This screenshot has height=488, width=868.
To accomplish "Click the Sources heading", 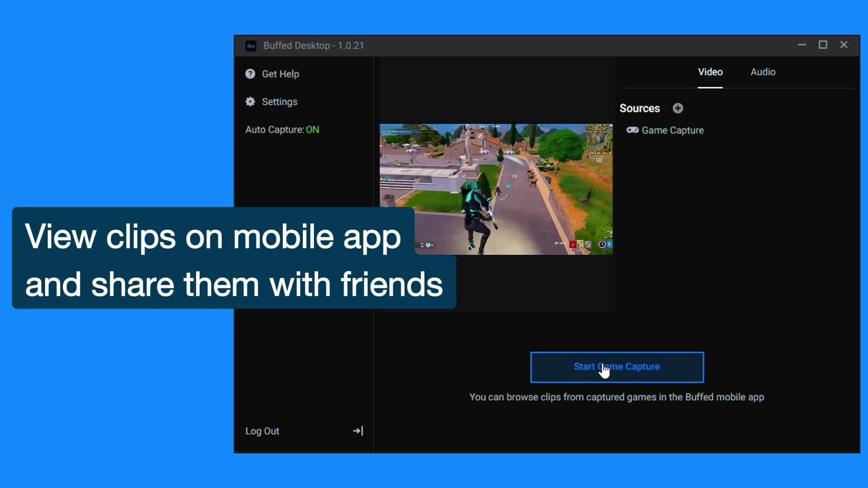I will coord(639,108).
